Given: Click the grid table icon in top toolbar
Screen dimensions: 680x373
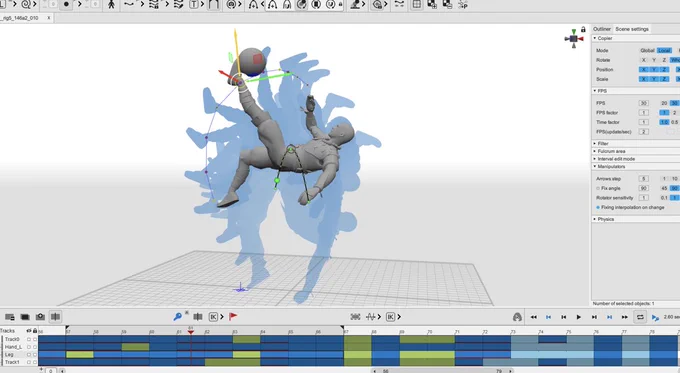Looking at the screenshot, I should click(416, 4).
